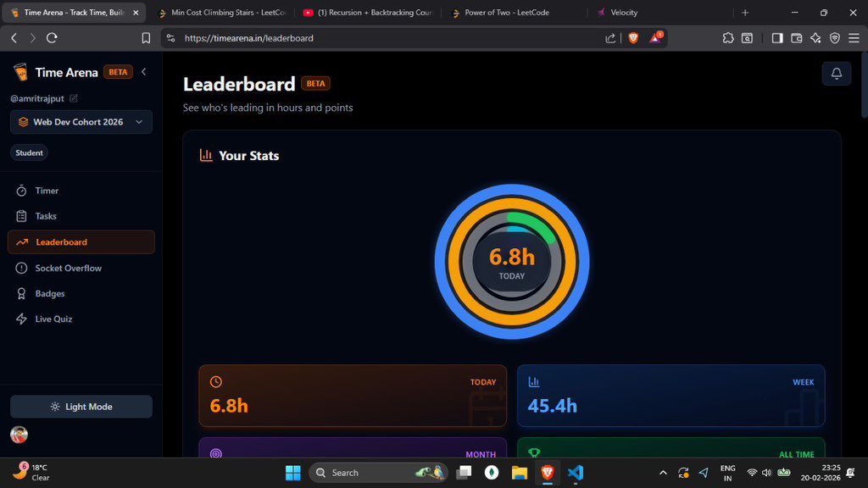The height and width of the screenshot is (488, 868).
Task: Click the Time Arena logo icon
Action: pyautogui.click(x=20, y=72)
